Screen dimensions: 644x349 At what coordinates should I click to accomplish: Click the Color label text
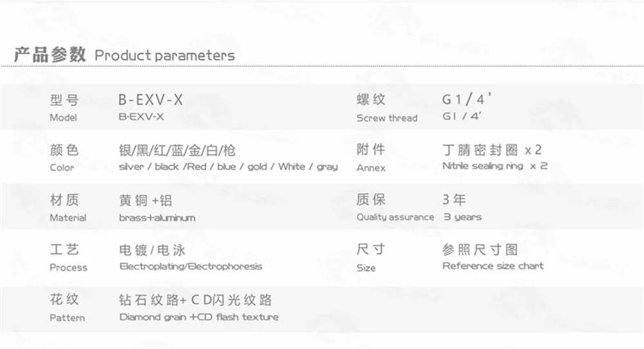(62, 167)
